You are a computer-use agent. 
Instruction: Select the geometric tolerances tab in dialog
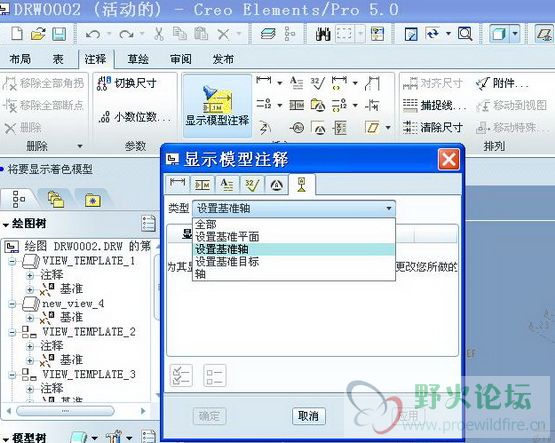(x=202, y=184)
